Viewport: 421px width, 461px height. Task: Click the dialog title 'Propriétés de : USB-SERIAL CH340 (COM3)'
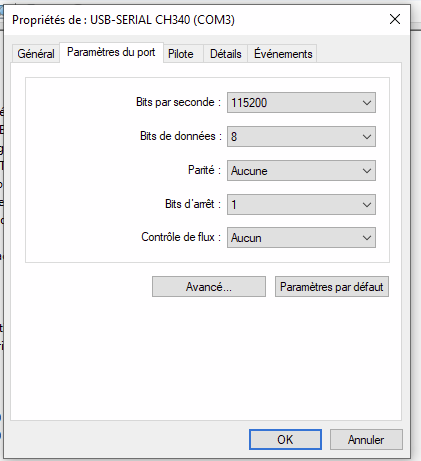tap(123, 20)
